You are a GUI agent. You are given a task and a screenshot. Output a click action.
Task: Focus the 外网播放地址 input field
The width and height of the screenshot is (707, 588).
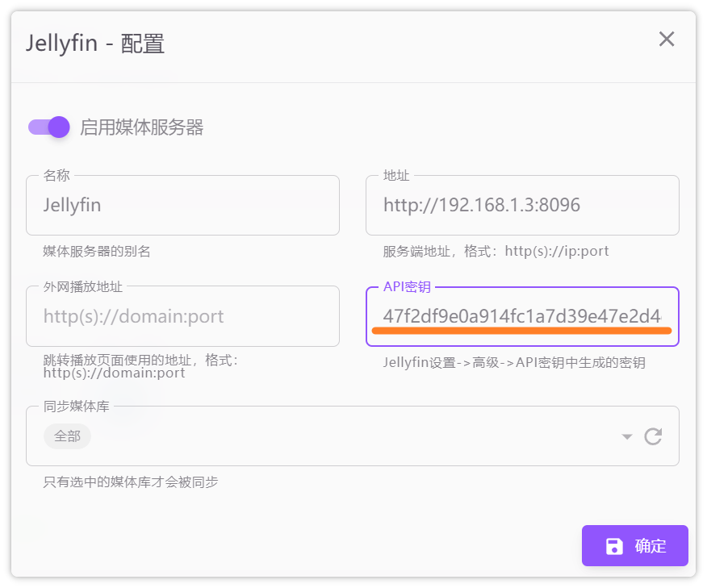coord(182,316)
